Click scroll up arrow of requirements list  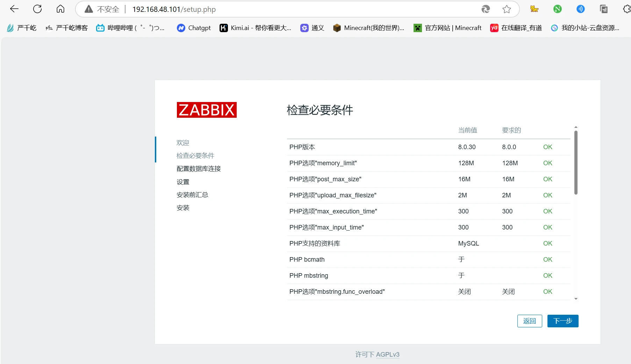[576, 127]
